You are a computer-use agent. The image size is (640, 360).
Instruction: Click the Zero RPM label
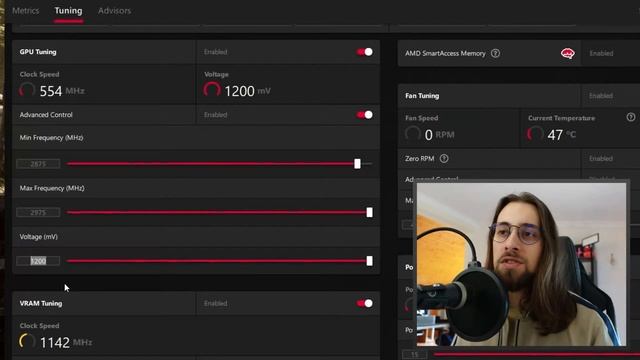420,158
